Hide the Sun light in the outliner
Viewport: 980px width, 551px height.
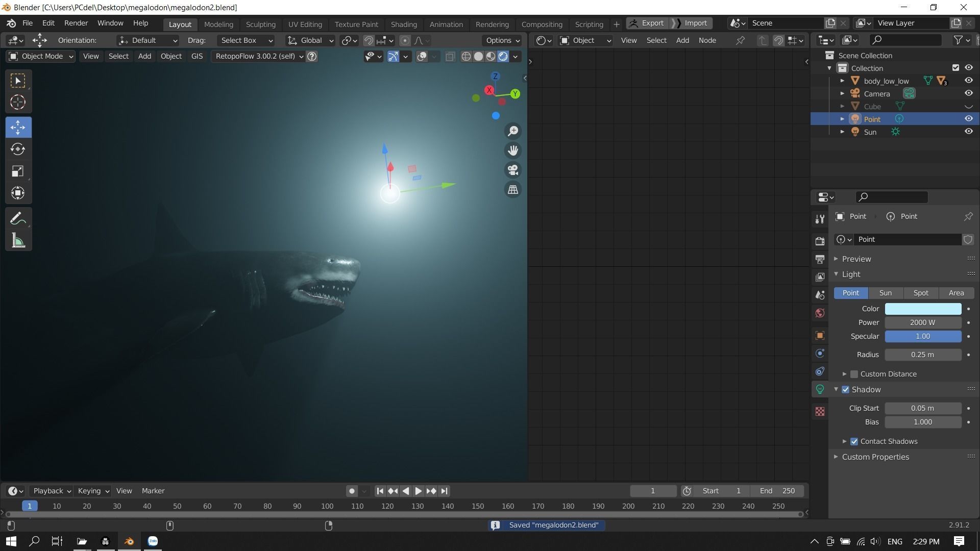point(968,132)
